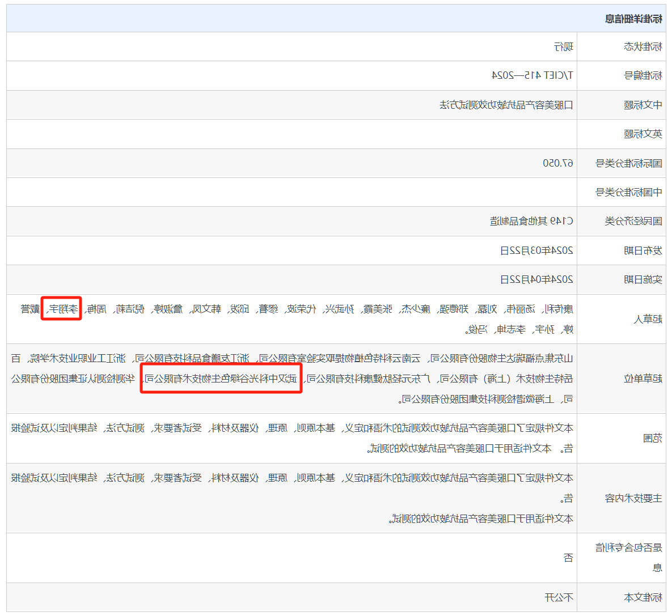Click the red-boxed 武汉中科光谷绿色生物技术有限公司
The image size is (672, 616).
[221, 378]
